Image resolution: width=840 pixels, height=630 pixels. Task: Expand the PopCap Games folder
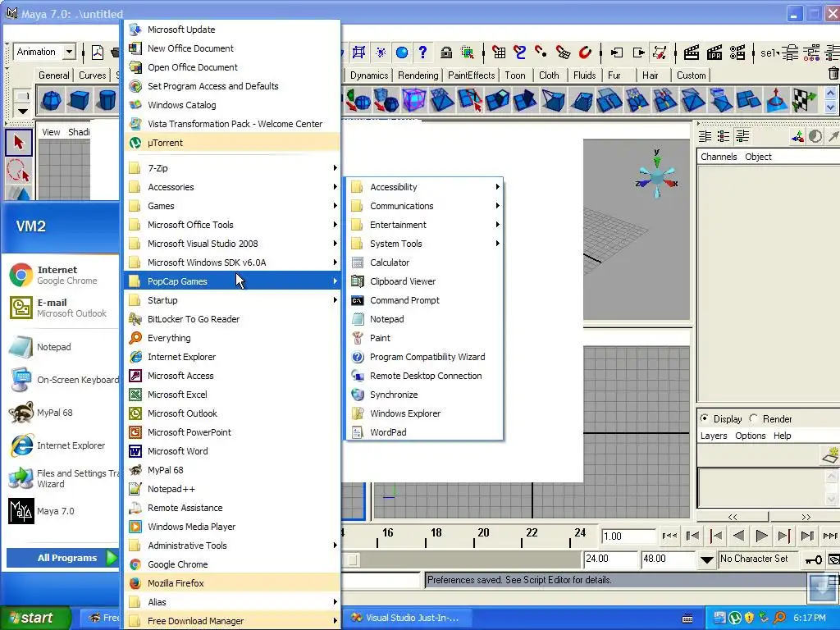pyautogui.click(x=232, y=281)
